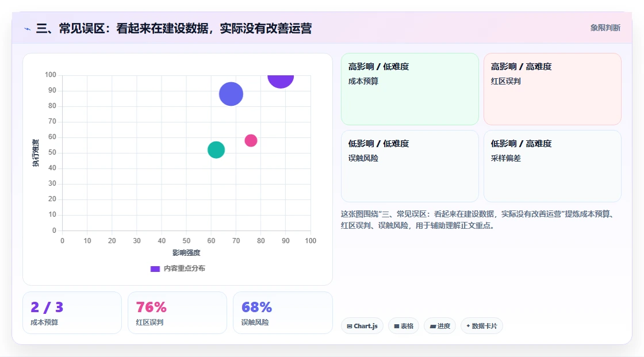Viewport: 644px width, 357px height.
Task: Click the y-axis tick label 100
Action: [x=51, y=75]
